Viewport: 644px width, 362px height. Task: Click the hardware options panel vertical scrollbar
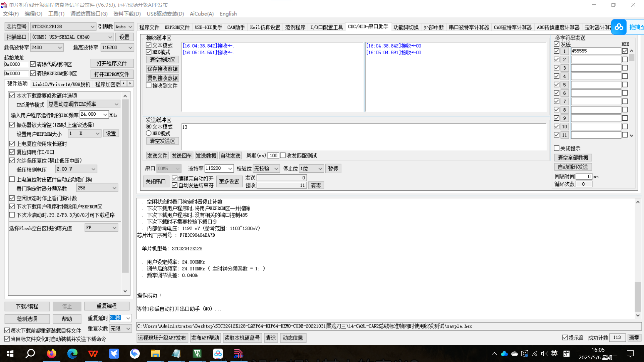point(125,193)
